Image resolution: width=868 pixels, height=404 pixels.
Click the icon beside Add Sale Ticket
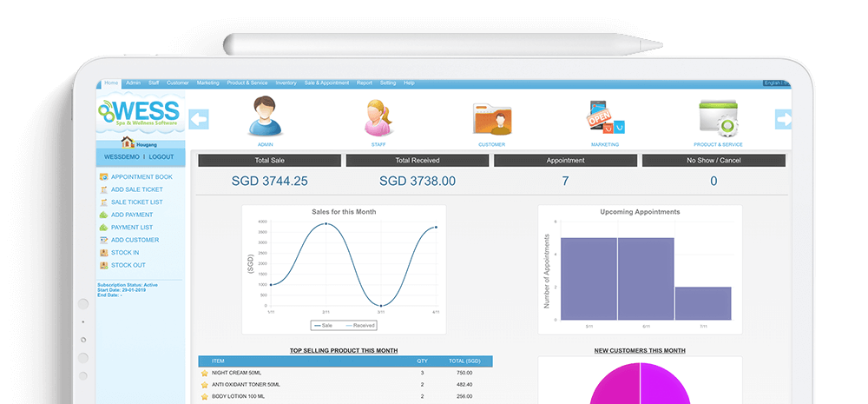click(x=103, y=189)
